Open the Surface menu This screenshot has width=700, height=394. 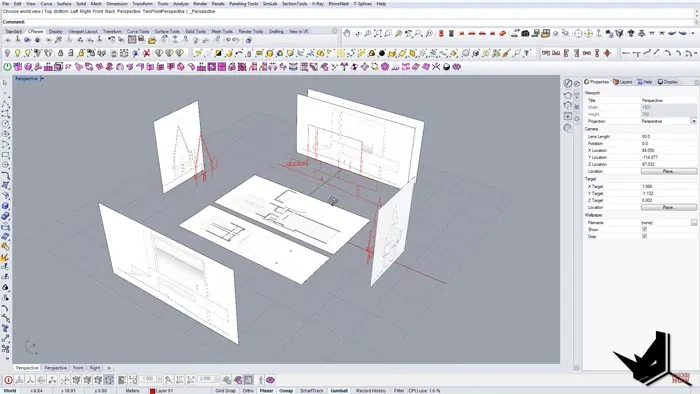[x=64, y=4]
